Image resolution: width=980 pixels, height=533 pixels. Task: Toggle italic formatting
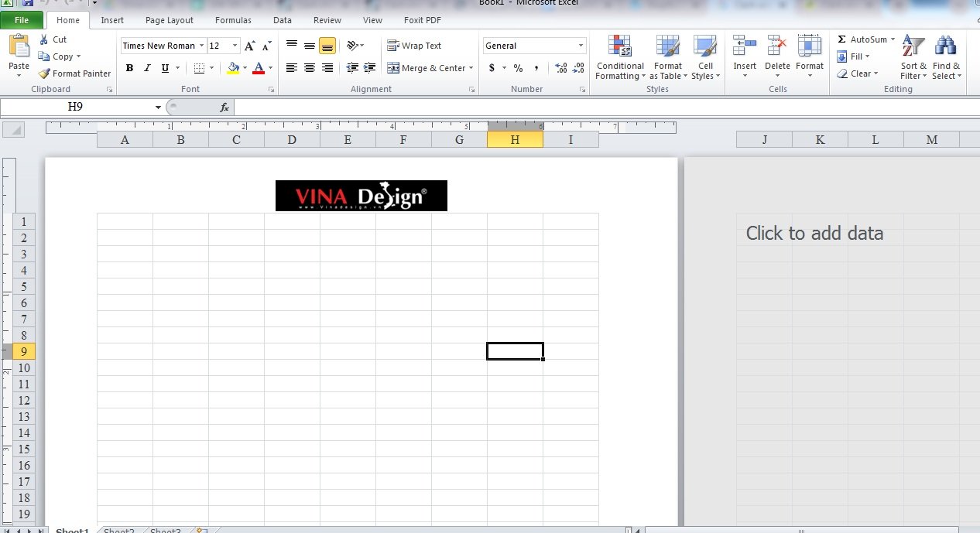[x=147, y=68]
